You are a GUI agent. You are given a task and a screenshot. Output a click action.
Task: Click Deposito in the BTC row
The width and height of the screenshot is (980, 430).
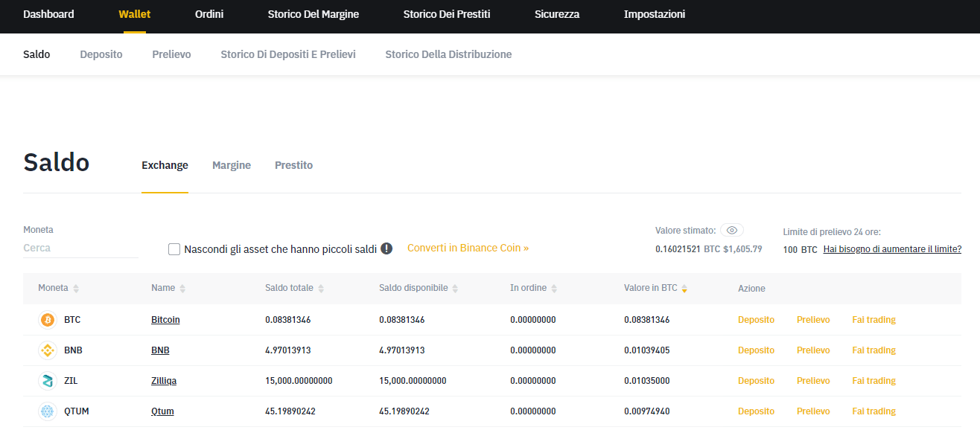pos(756,320)
